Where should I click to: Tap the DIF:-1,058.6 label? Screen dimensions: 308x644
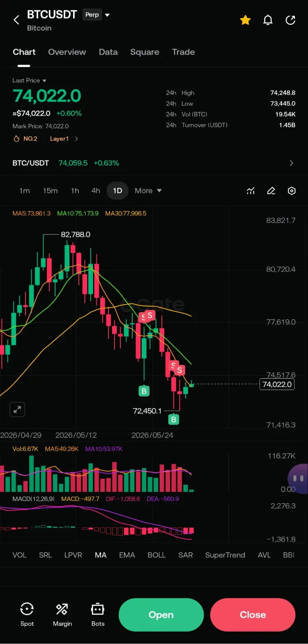[123, 499]
